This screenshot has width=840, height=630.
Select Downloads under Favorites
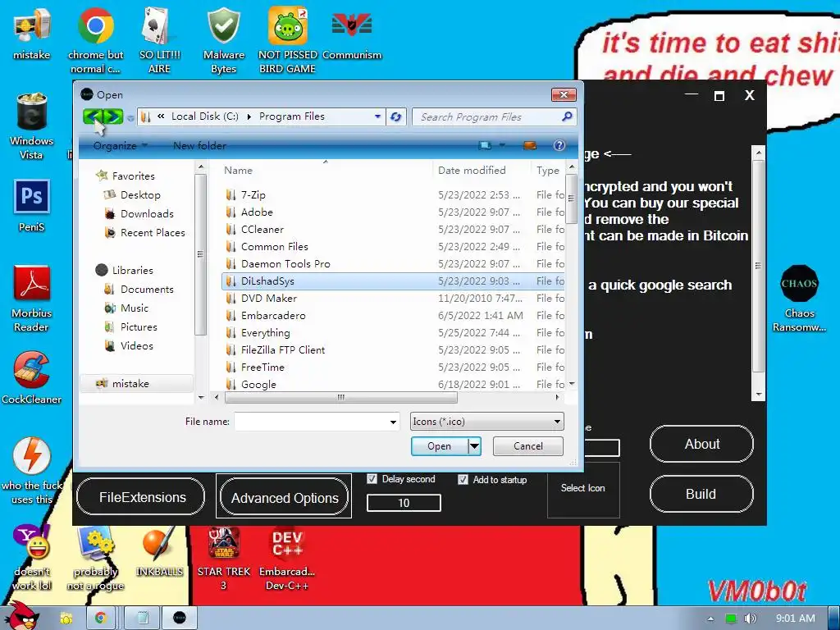click(147, 214)
